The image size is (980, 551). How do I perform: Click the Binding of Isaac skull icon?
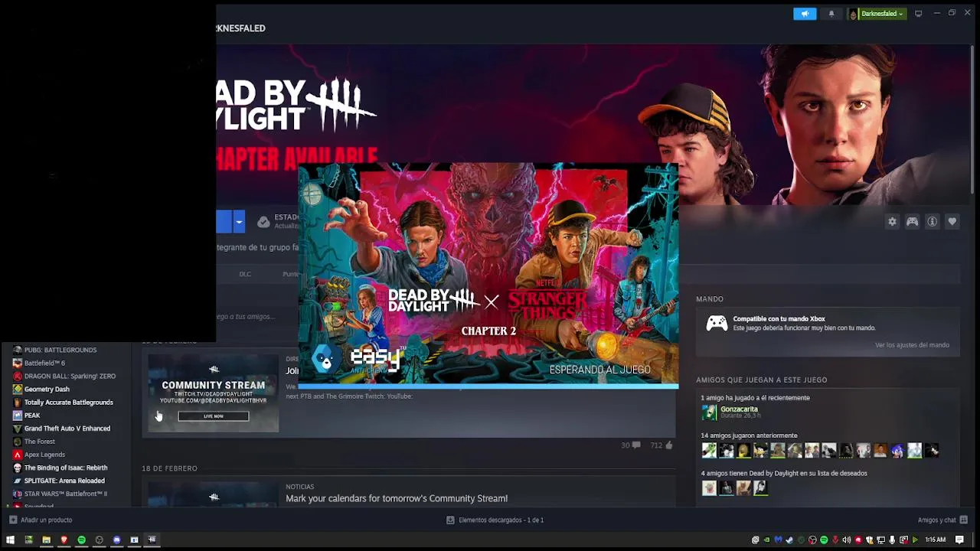[18, 467]
